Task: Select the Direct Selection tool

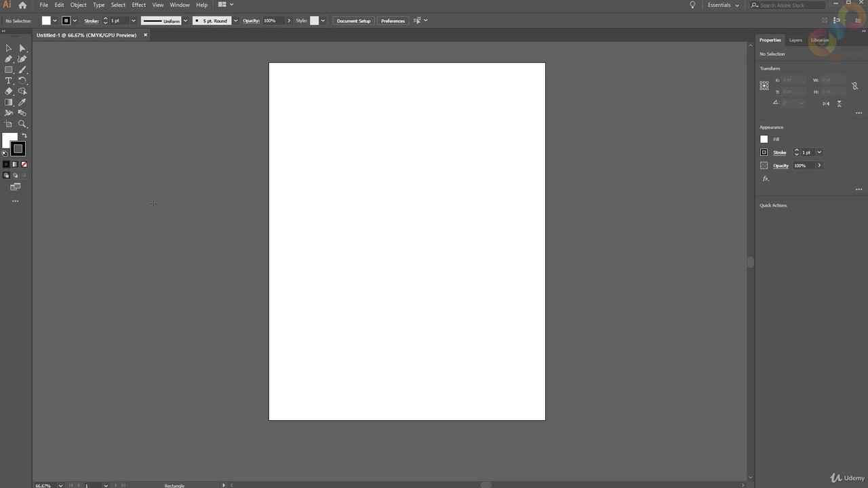Action: (22, 48)
